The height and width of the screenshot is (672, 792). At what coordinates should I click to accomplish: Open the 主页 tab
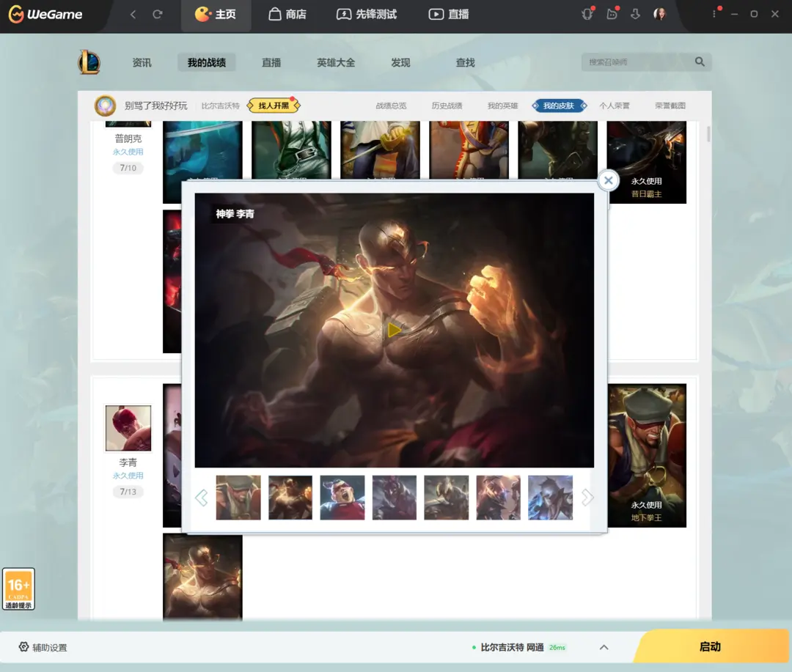click(216, 14)
